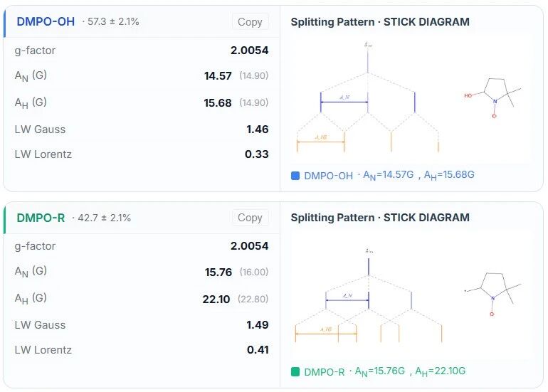Click the blue A_N bracket in DMPO-R diagram

pos(347,300)
